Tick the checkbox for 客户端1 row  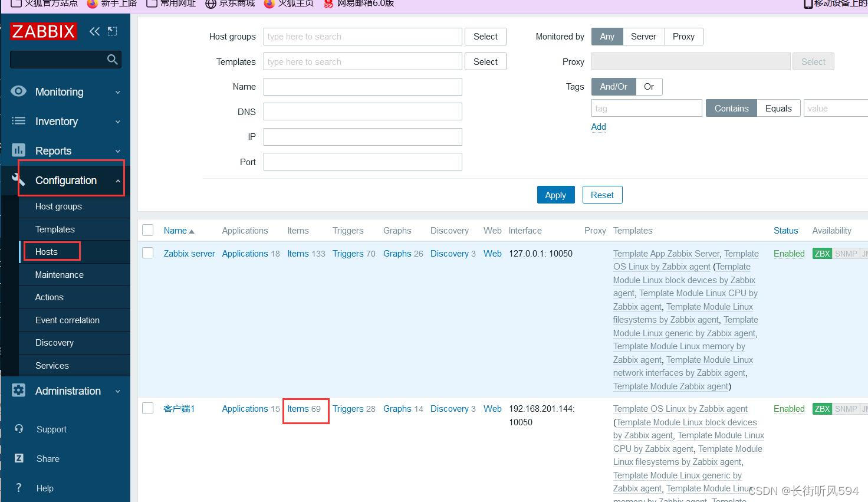(x=148, y=408)
